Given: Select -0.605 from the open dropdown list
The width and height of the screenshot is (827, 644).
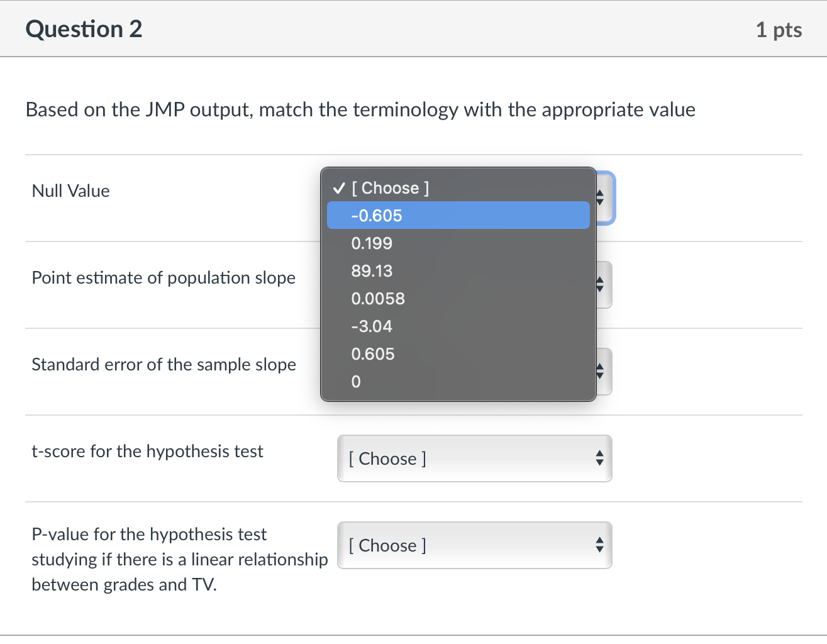Looking at the screenshot, I should coord(458,215).
